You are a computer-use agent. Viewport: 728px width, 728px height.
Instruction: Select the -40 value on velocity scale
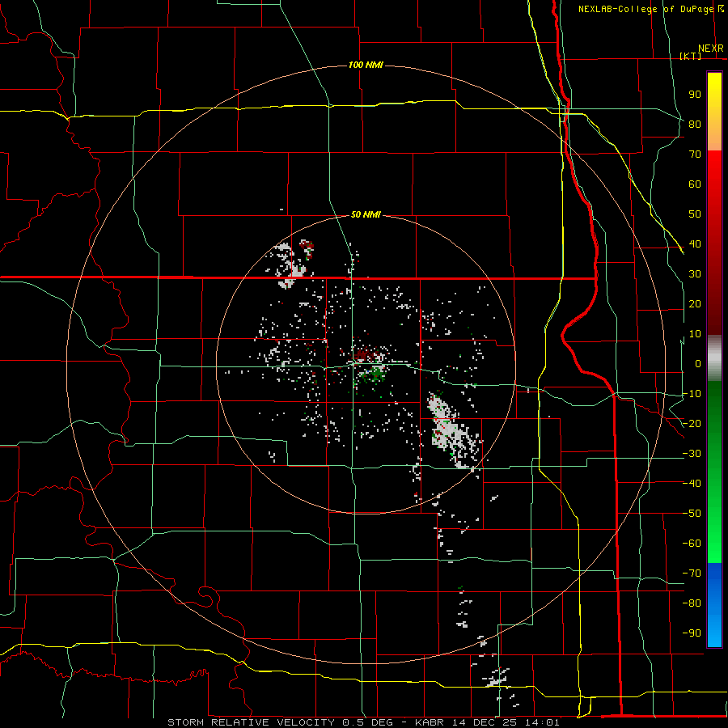[x=692, y=484]
